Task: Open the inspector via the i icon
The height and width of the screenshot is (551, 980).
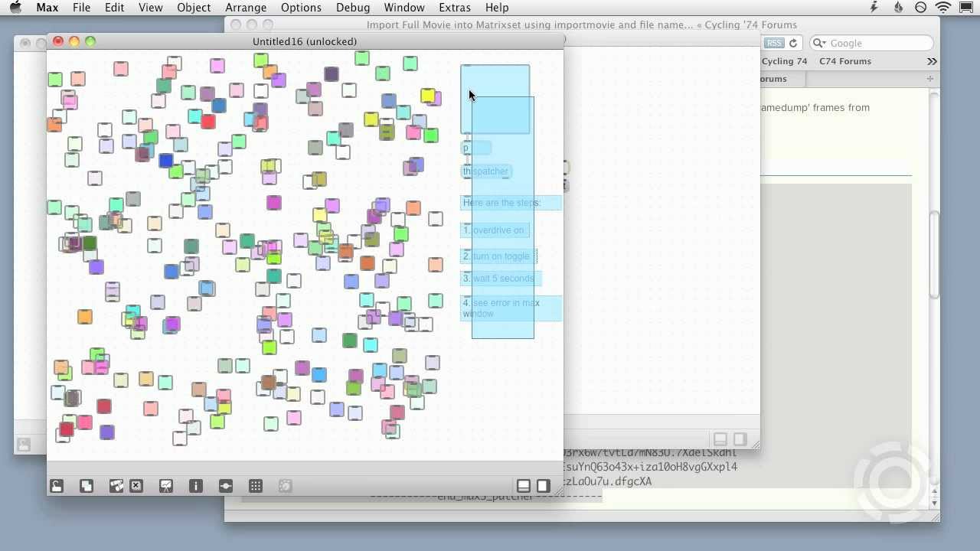Action: [196, 486]
